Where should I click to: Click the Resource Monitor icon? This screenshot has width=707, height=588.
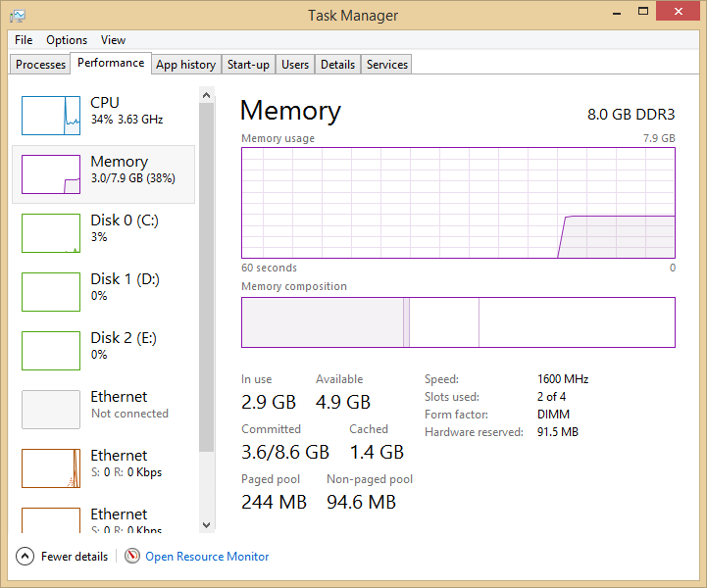[132, 557]
